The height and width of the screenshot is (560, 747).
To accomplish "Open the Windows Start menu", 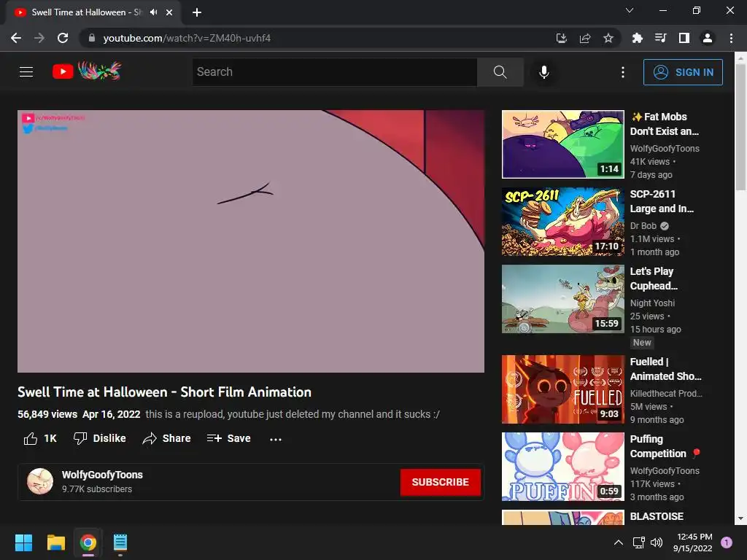I will (23, 542).
